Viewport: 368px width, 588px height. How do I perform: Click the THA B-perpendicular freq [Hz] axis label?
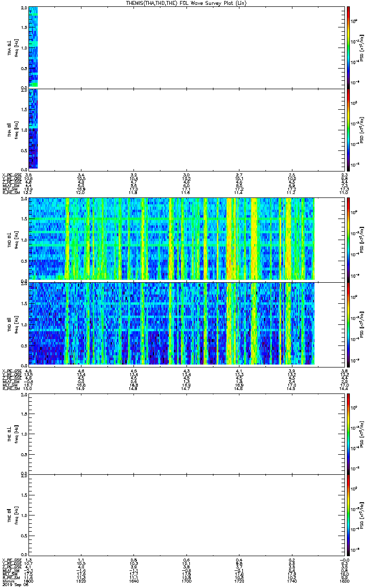[x=16, y=47]
